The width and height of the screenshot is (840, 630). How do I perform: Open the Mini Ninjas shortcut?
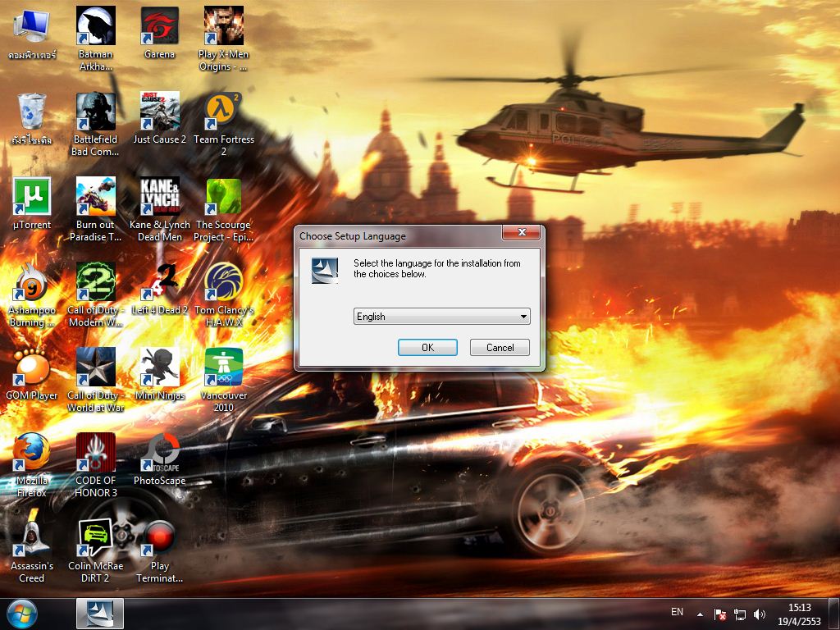pos(160,374)
